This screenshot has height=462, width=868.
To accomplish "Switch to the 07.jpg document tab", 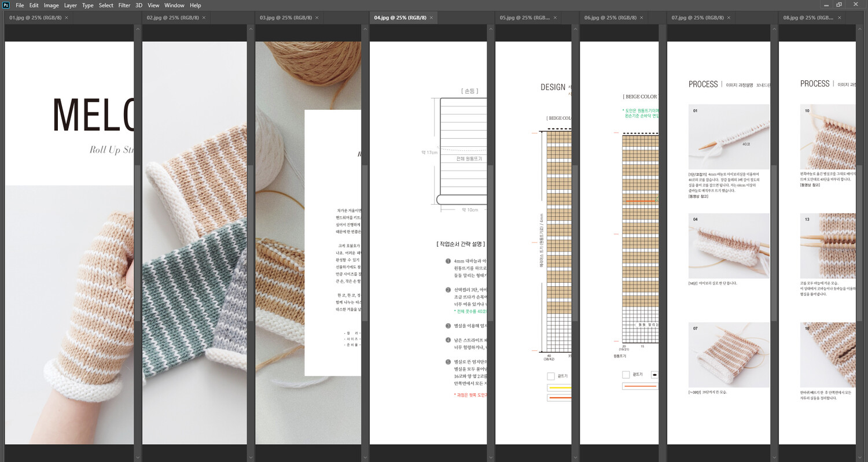I will click(x=698, y=18).
